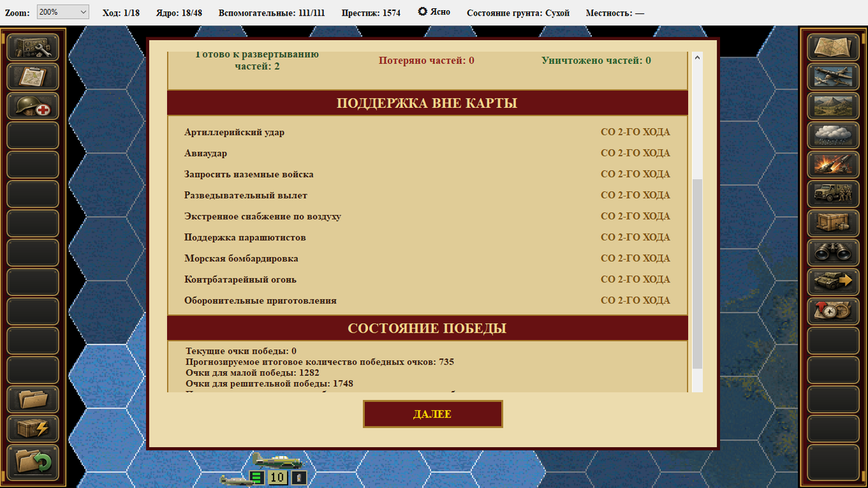Click Местность label in top bar
Screen dimensions: 868x488
click(x=615, y=13)
